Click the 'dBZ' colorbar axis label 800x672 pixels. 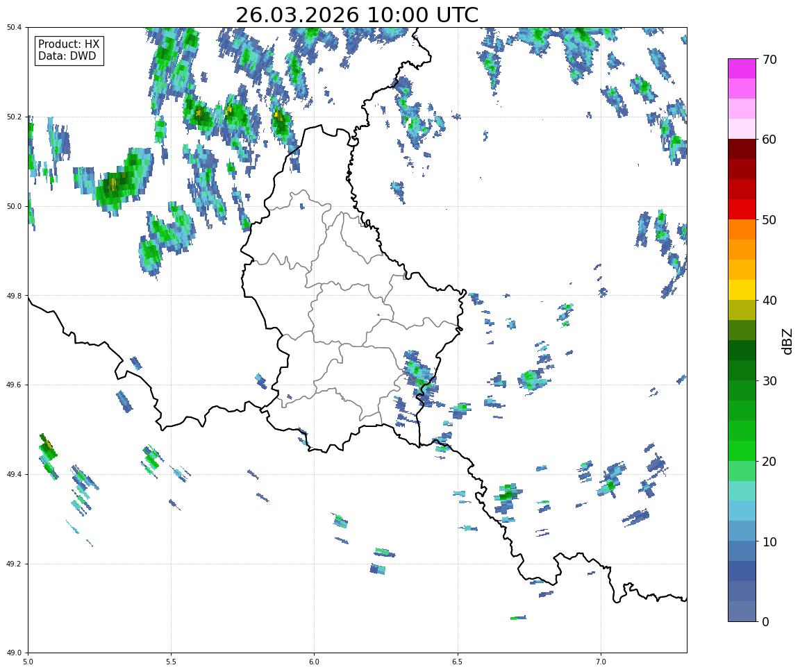click(x=787, y=341)
